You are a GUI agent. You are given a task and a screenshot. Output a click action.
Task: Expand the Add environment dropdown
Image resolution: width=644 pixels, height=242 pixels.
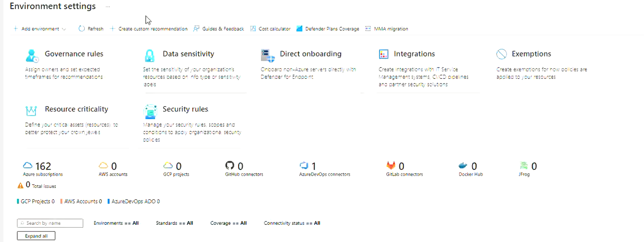(39, 29)
